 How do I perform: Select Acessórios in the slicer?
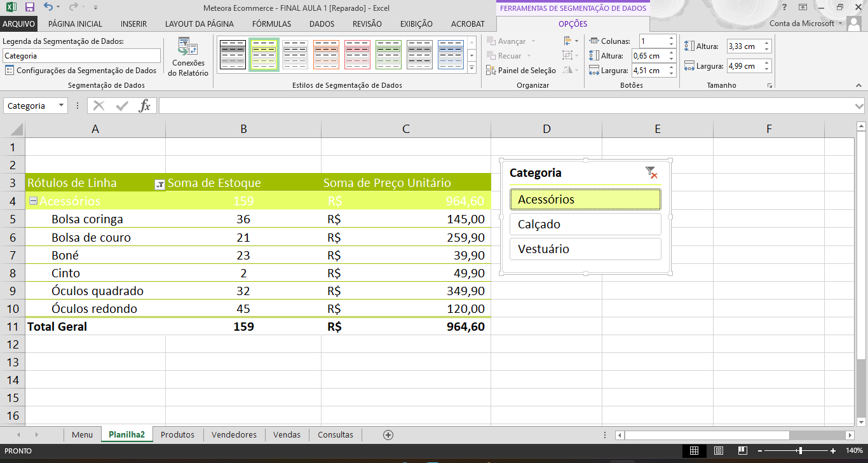[585, 199]
